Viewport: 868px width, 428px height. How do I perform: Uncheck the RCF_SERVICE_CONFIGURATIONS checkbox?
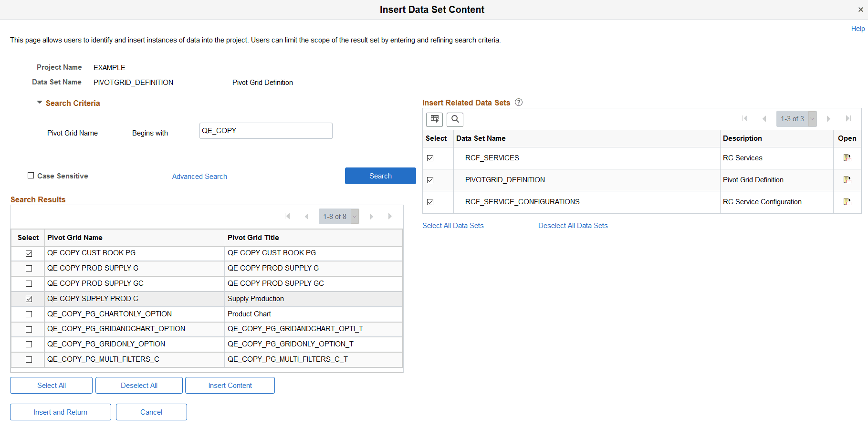coord(430,202)
